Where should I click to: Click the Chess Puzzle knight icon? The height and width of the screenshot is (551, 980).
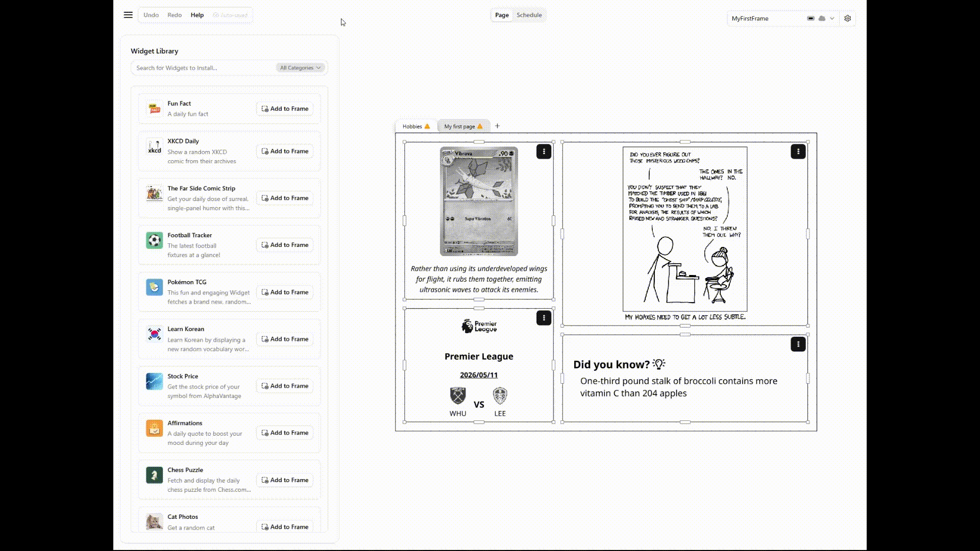[154, 475]
